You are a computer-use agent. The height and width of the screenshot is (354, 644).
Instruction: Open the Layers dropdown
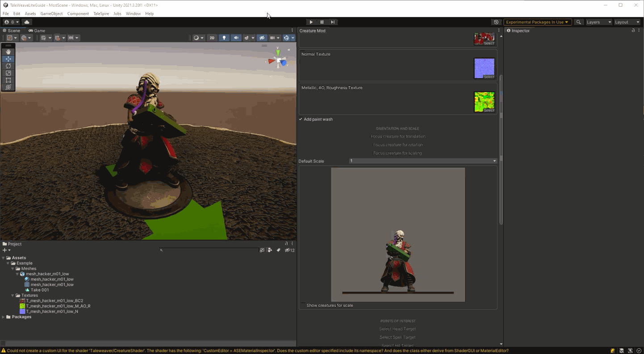[x=598, y=22]
